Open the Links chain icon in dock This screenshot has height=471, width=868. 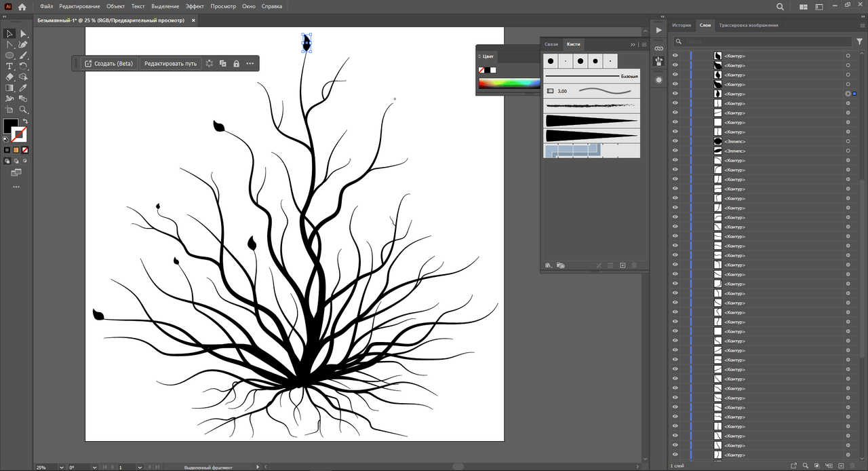click(x=658, y=48)
